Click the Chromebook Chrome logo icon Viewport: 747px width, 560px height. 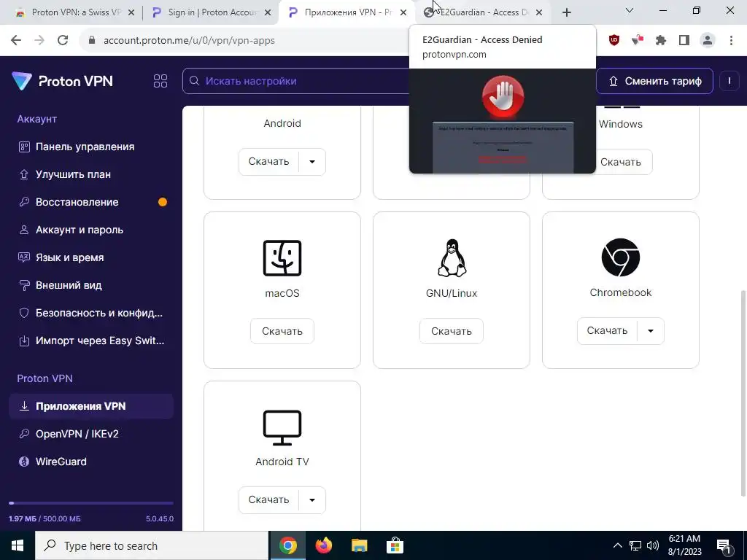pyautogui.click(x=620, y=257)
